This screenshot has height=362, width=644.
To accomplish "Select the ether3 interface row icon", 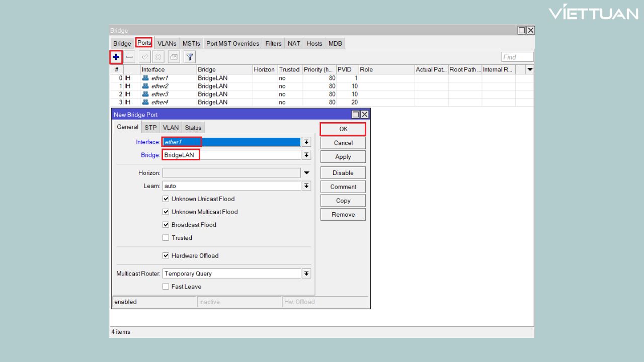I will (x=145, y=94).
